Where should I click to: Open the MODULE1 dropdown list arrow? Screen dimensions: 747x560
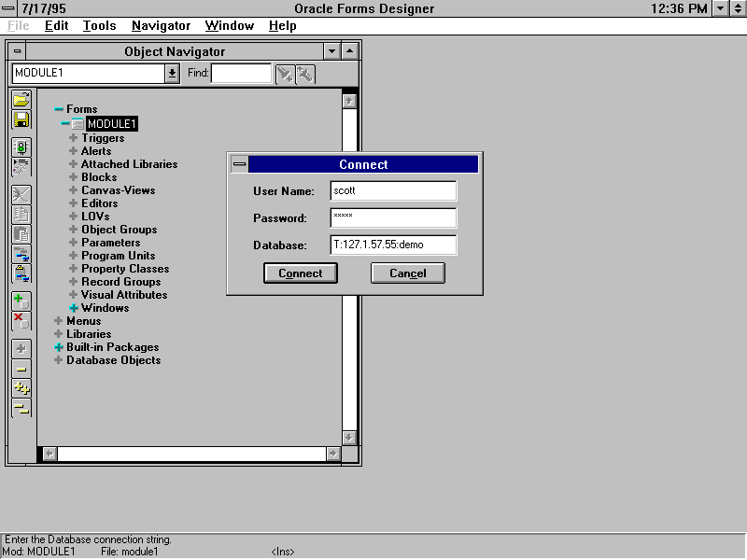point(172,74)
